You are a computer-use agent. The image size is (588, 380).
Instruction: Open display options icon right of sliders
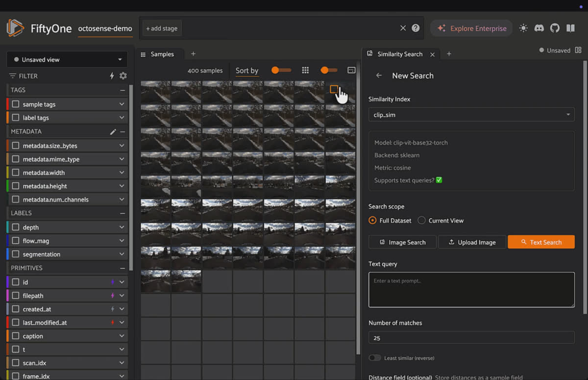point(351,70)
